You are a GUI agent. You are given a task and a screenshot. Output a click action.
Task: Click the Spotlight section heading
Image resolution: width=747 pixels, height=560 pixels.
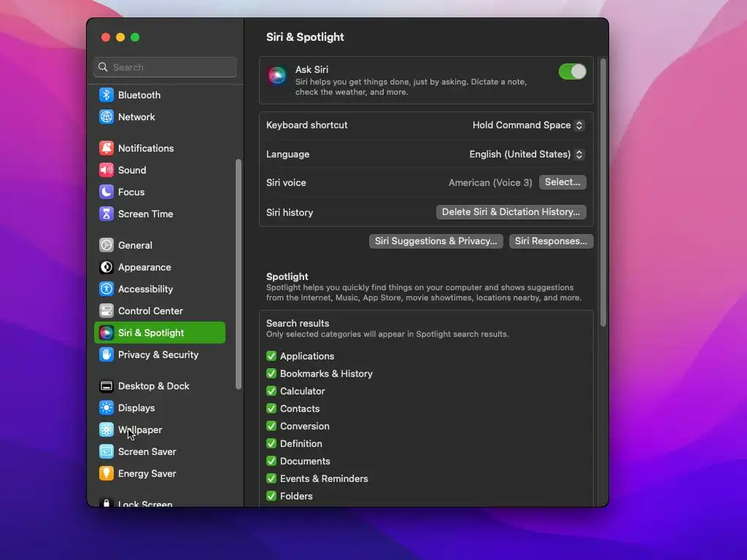(x=287, y=276)
